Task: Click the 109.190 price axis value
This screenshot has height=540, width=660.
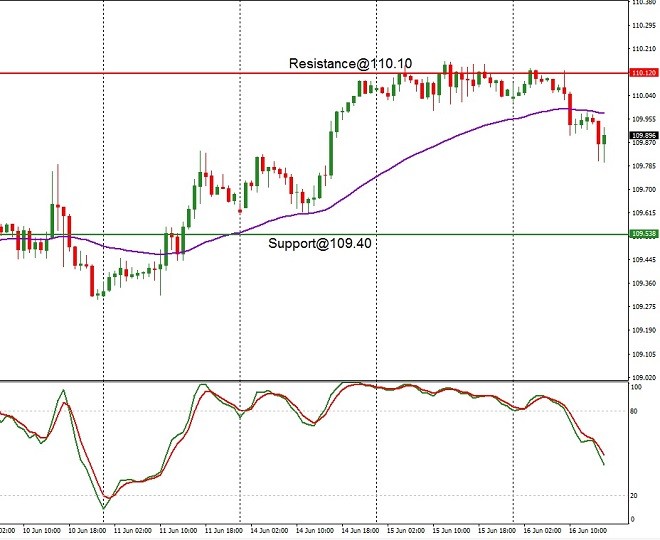Action: [x=644, y=330]
